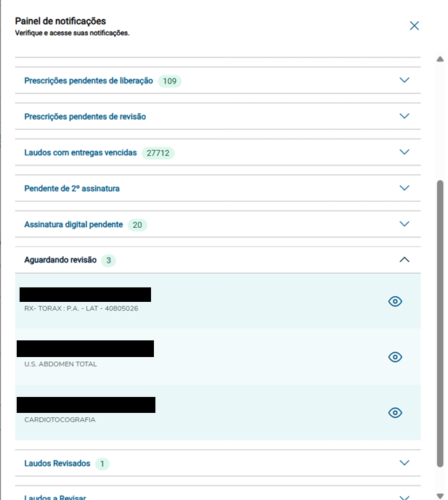Click the Assinatura digital pendente title
The image size is (448, 500).
pos(73,225)
